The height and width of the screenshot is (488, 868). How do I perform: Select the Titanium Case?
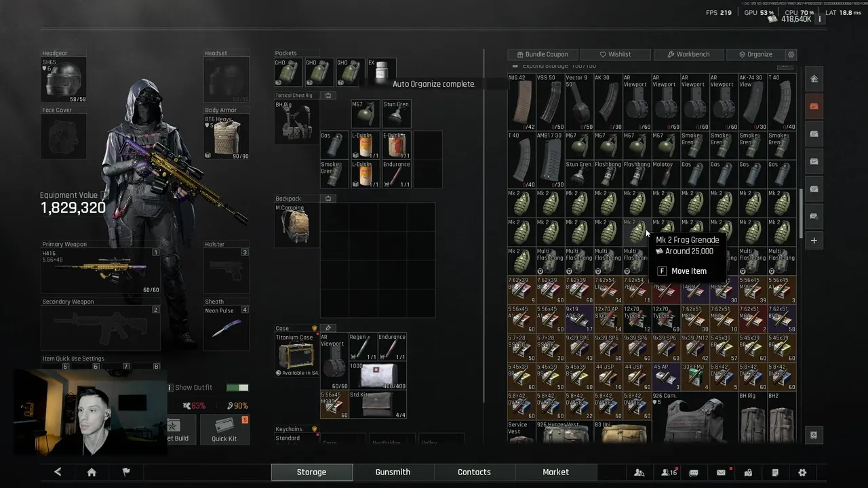tap(297, 354)
